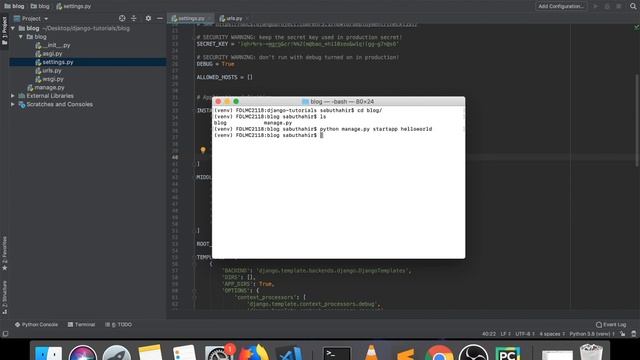Click the 40:22 caret position in status bar

[x=489, y=334]
